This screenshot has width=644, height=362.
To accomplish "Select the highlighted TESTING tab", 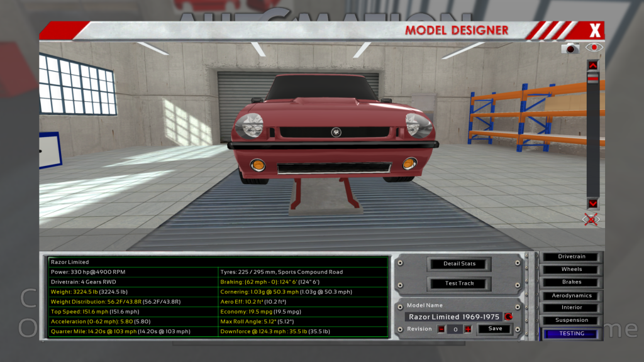I will point(572,334).
